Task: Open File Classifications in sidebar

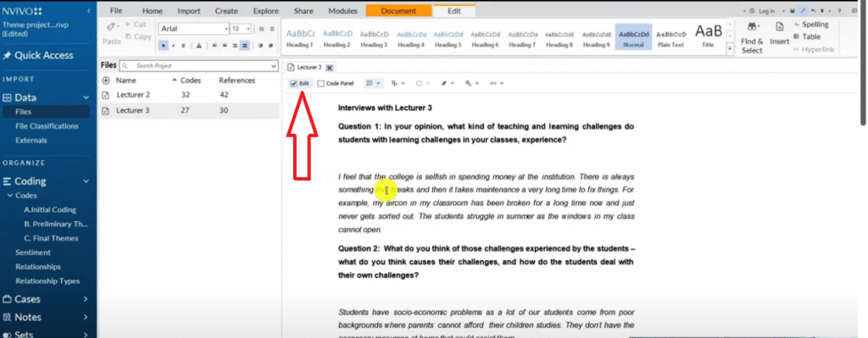Action: click(47, 126)
